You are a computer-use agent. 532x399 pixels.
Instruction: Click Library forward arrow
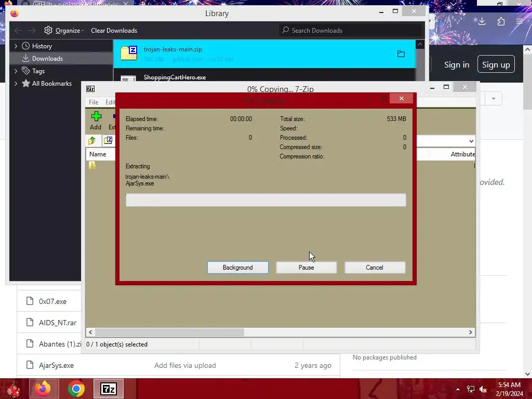[x=32, y=31]
